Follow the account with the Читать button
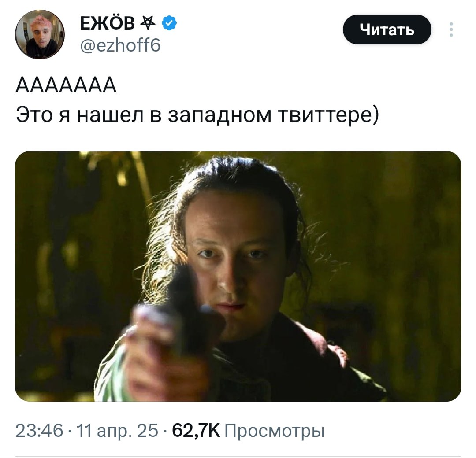This screenshot has width=476, height=458. click(x=387, y=30)
